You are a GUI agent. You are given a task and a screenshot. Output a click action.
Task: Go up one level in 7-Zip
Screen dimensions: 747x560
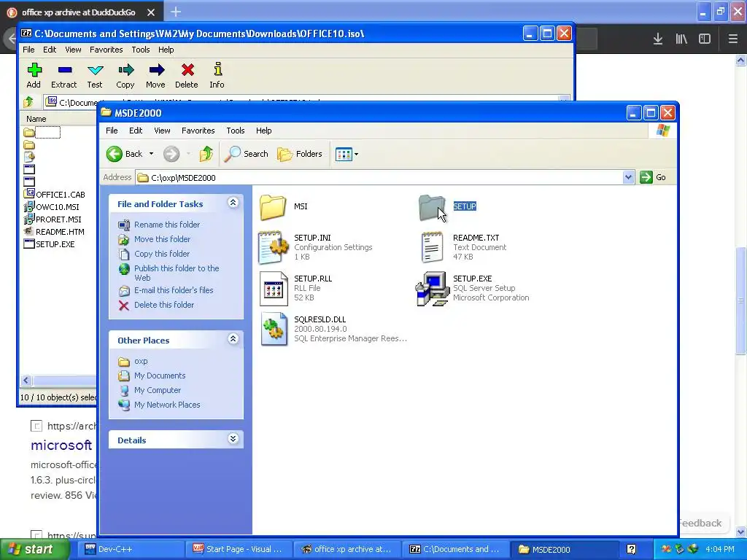(28, 101)
